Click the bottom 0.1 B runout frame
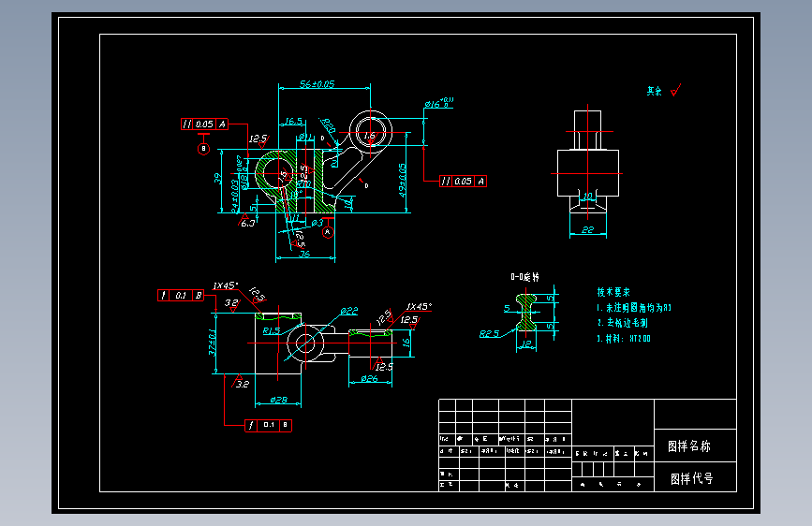This screenshot has width=812, height=526. (x=268, y=425)
